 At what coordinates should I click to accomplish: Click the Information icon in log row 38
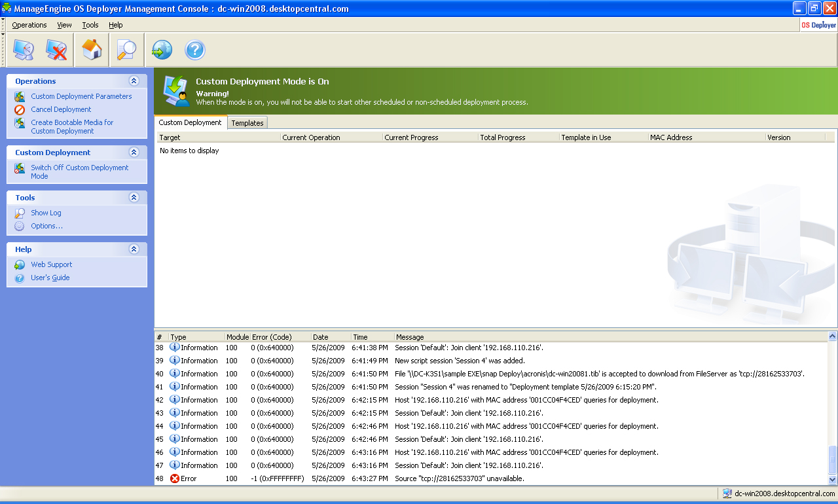click(x=175, y=348)
